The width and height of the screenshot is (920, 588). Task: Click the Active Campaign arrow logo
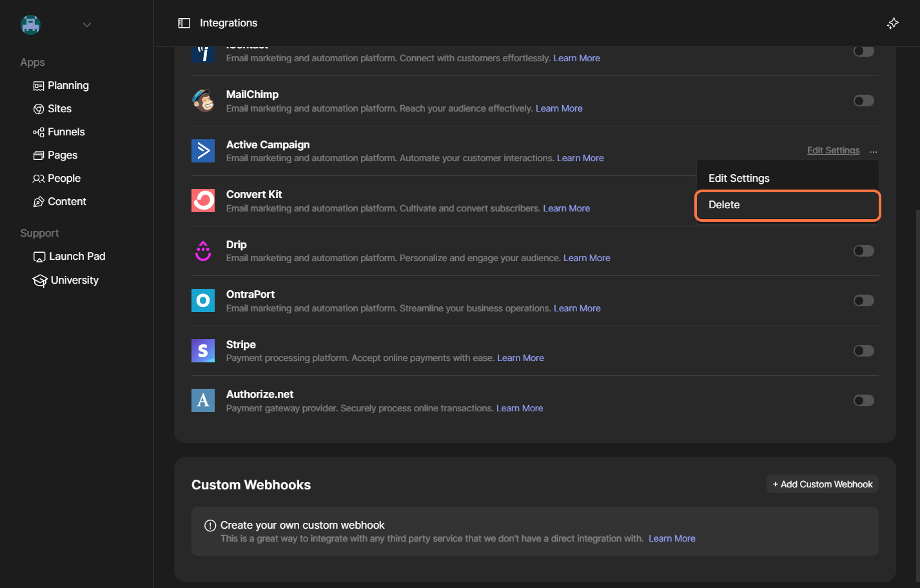pyautogui.click(x=203, y=151)
